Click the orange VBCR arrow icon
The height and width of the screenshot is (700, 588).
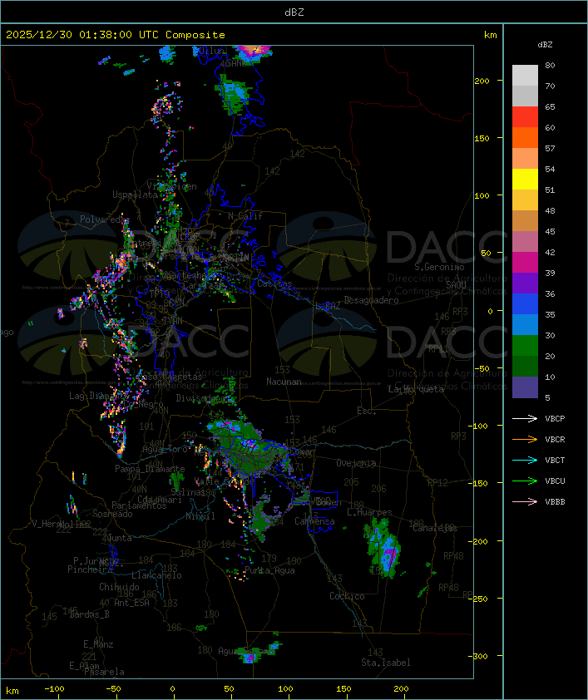pyautogui.click(x=525, y=439)
